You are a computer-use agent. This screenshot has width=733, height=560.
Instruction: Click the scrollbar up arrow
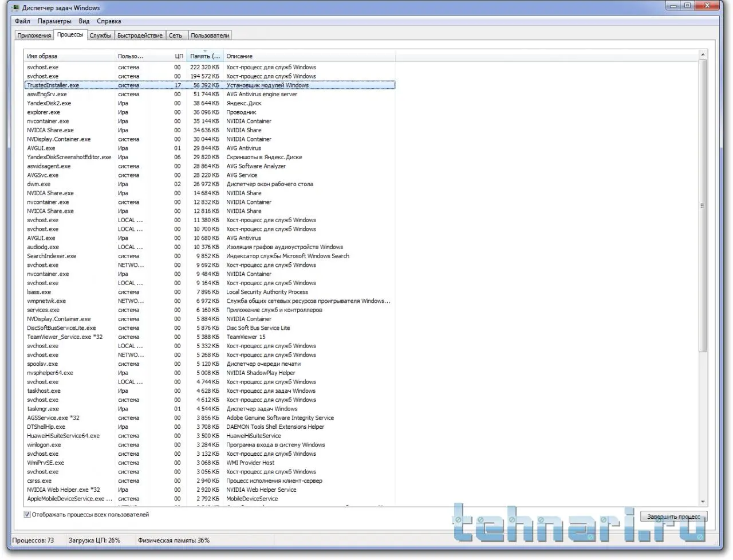pos(703,55)
